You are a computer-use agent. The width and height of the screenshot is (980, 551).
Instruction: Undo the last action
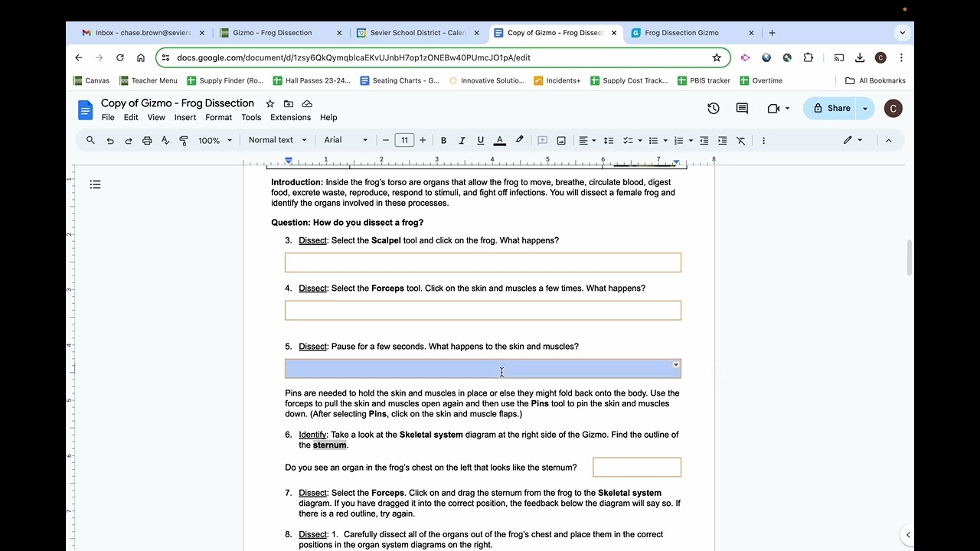(110, 140)
